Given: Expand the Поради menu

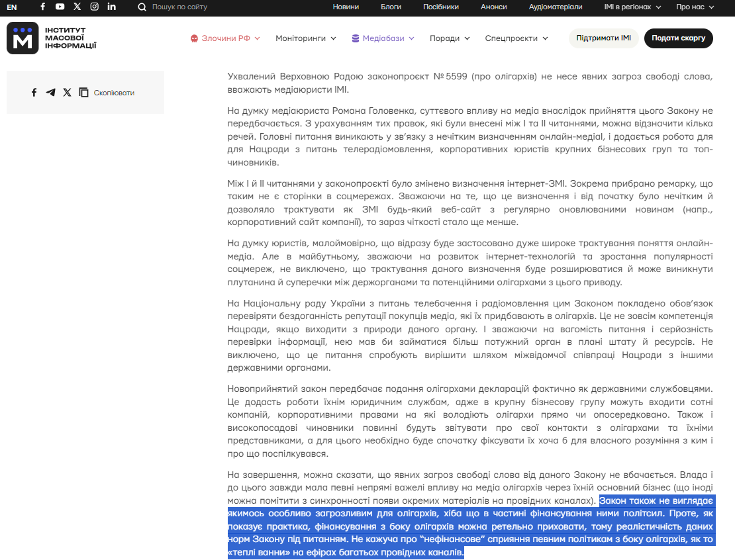Looking at the screenshot, I should 450,38.
